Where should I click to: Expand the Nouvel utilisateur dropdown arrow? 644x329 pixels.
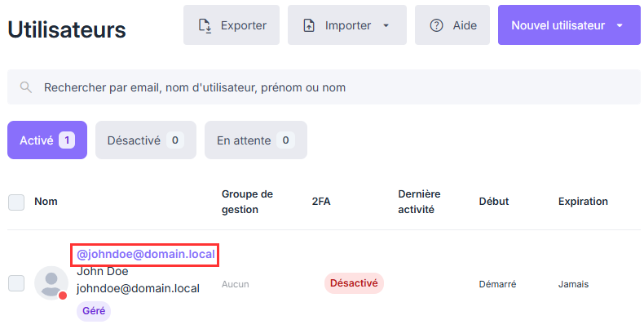pos(620,25)
